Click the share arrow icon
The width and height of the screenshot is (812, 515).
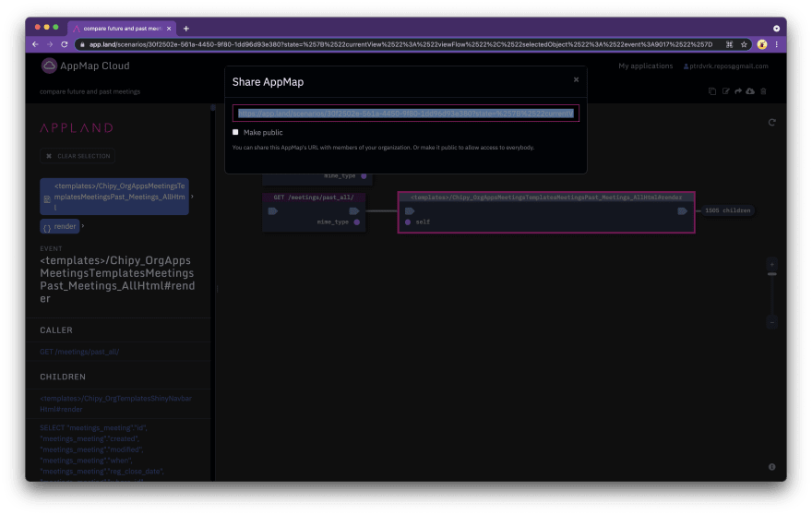pyautogui.click(x=738, y=91)
